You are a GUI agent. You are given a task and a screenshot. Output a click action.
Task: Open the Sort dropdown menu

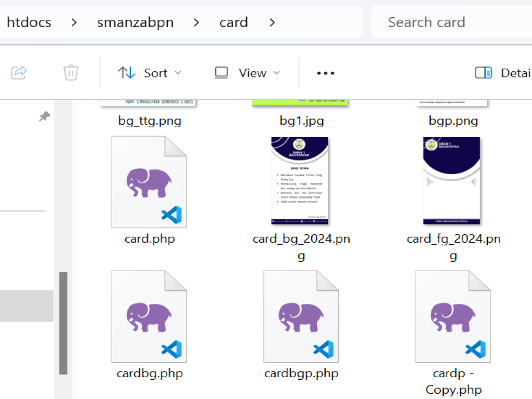(150, 73)
